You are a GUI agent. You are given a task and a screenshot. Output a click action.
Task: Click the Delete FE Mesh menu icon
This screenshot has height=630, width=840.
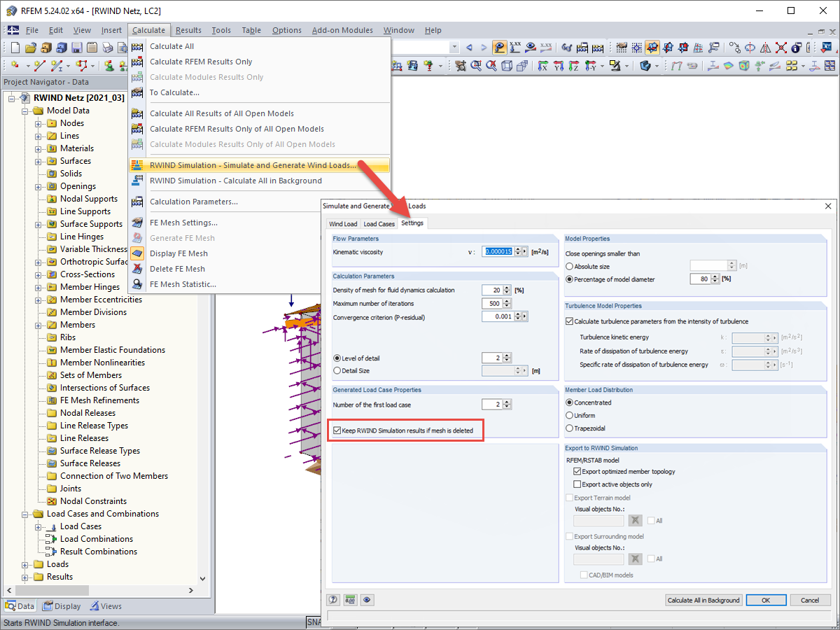pos(137,269)
